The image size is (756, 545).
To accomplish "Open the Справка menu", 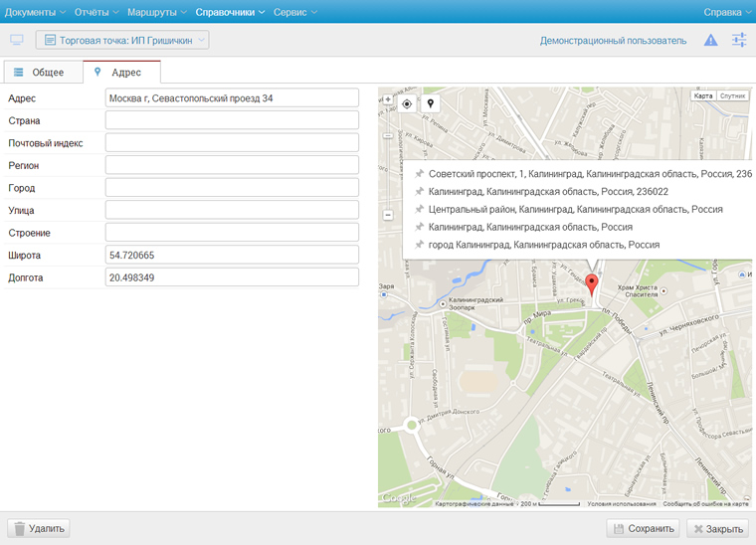I will point(727,12).
